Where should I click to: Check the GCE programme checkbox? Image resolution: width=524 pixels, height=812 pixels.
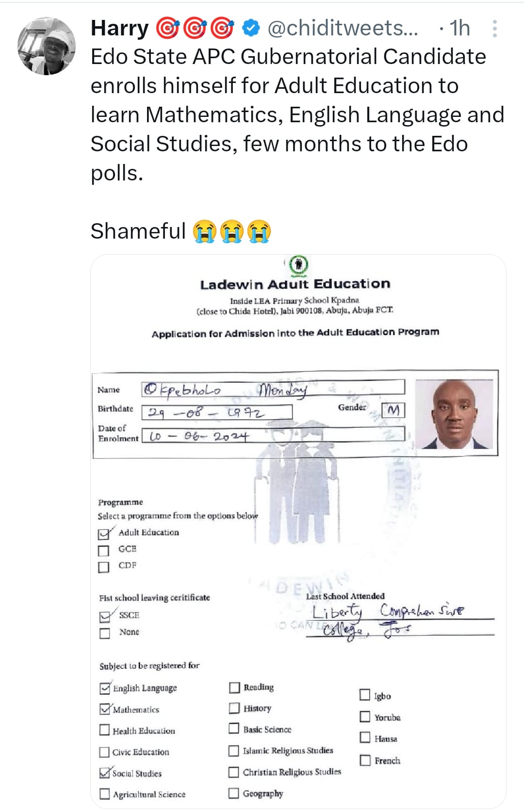pos(104,551)
